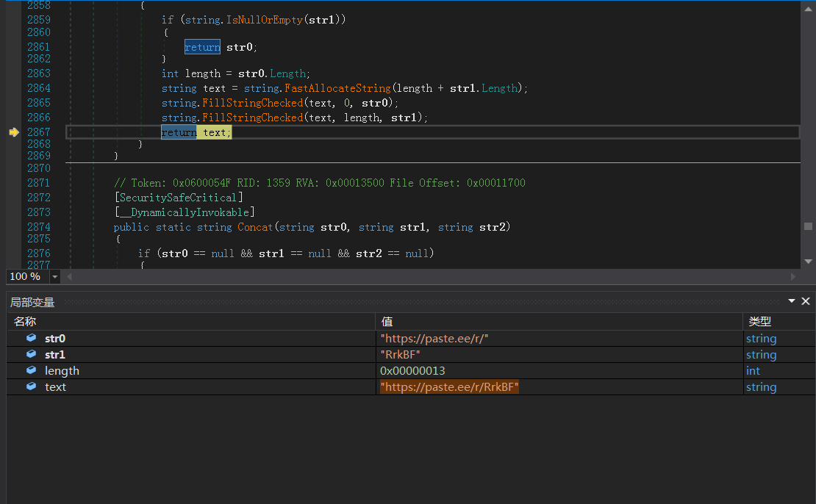Click the yellow current-statement arrow in the margin
The width and height of the screenshot is (816, 504).
point(13,132)
